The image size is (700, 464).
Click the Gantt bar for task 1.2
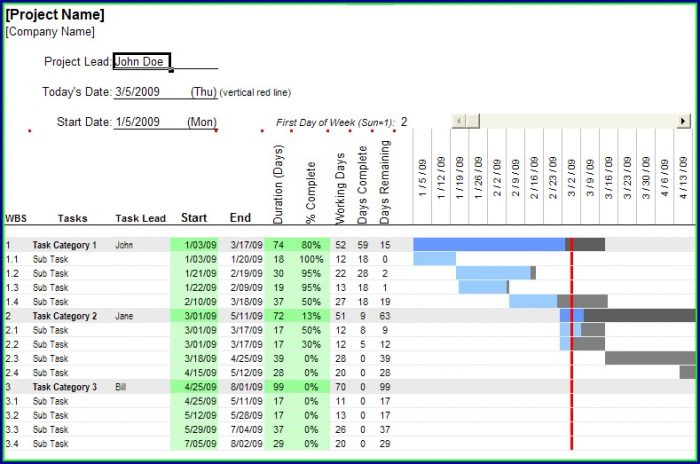[x=496, y=273]
